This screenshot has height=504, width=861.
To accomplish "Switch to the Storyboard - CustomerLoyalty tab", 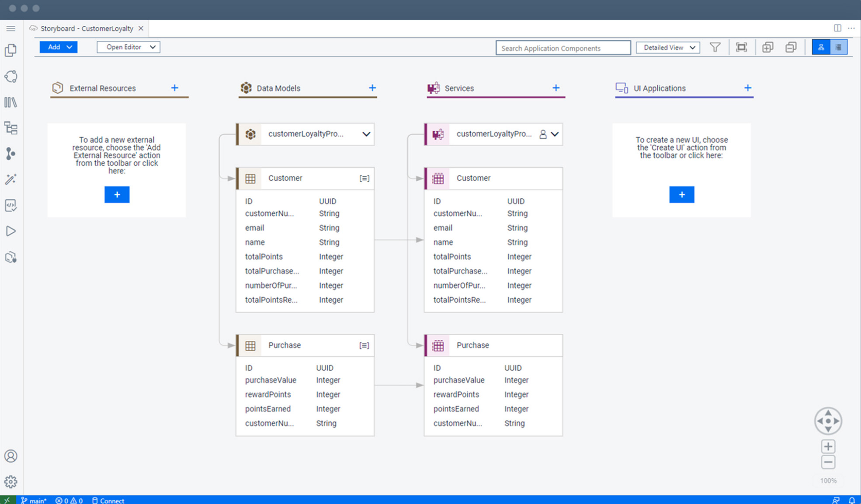I will pos(85,28).
